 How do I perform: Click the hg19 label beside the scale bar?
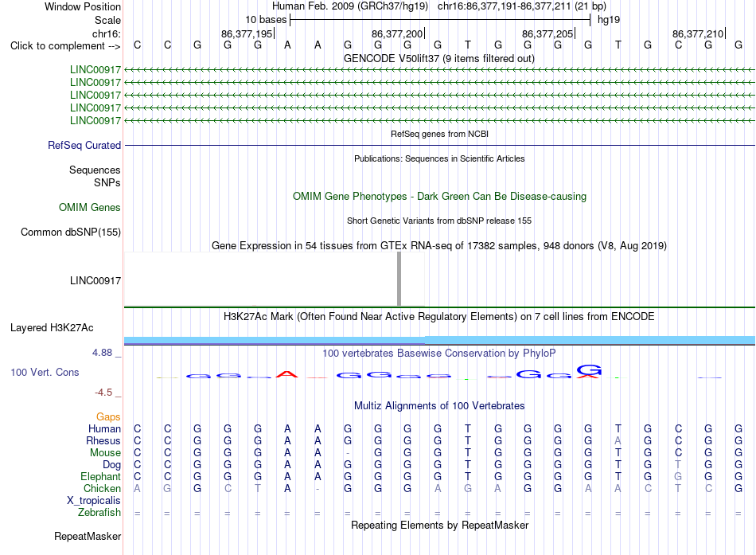609,20
